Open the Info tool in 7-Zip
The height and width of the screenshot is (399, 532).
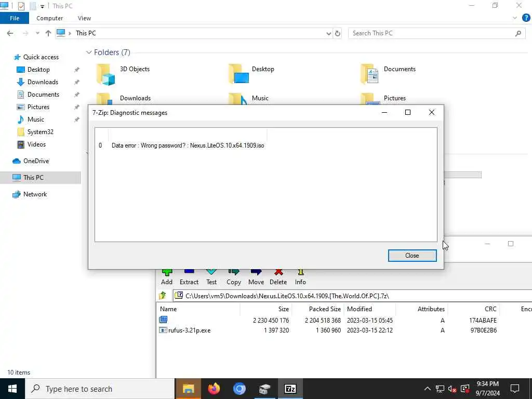(300, 277)
